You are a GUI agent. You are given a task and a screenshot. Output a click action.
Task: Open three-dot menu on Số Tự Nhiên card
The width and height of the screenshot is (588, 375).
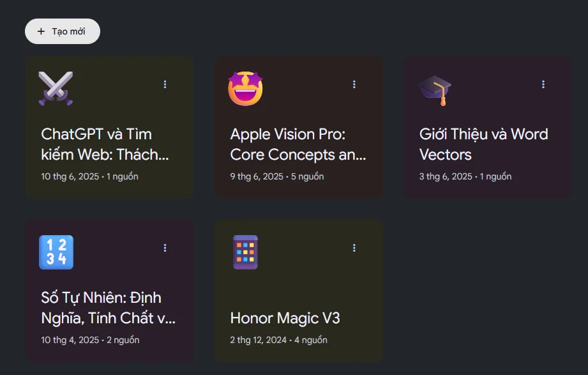point(165,248)
